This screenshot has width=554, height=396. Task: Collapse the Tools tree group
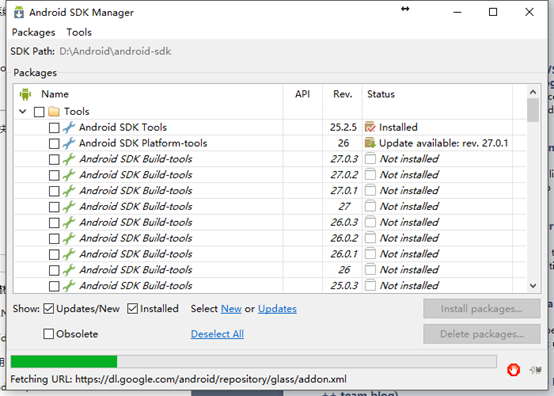[x=23, y=112]
